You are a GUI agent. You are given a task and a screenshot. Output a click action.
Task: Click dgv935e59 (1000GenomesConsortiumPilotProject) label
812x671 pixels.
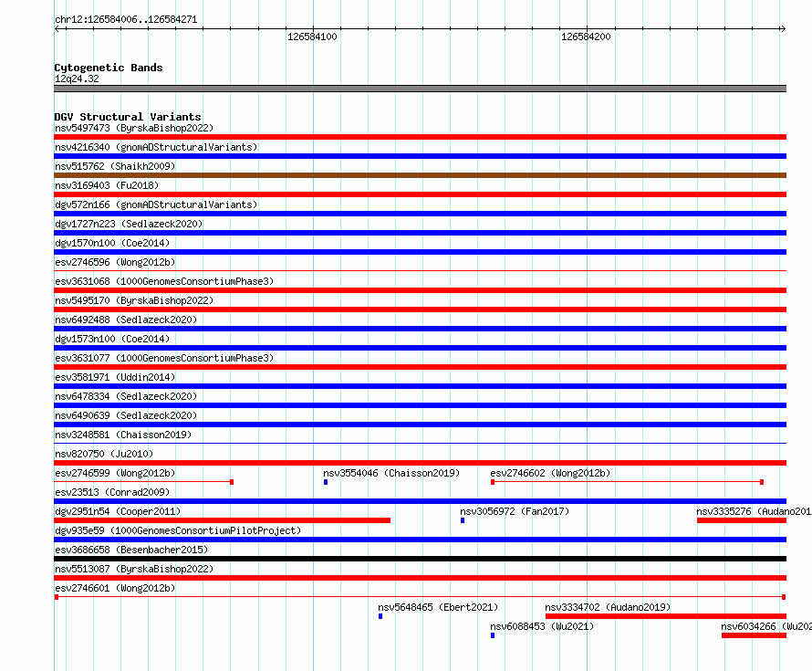point(178,530)
